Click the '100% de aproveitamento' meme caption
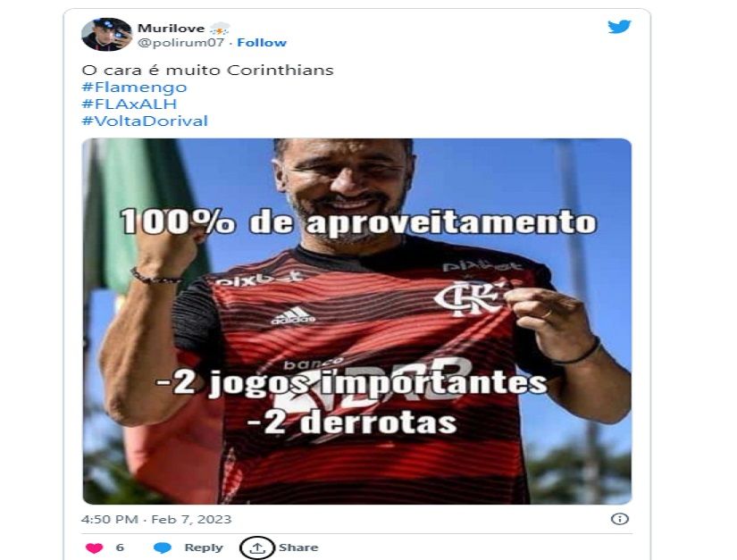This screenshot has width=737, height=560. (358, 221)
